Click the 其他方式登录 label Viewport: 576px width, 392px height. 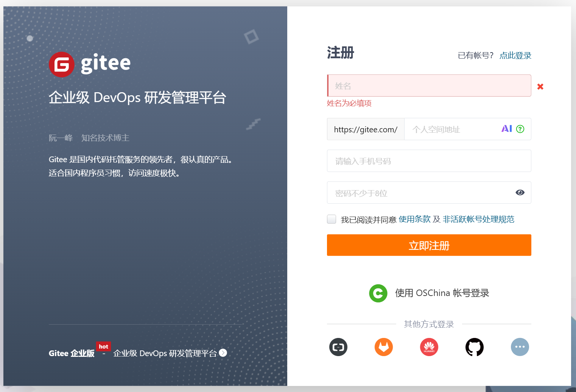pyautogui.click(x=429, y=324)
